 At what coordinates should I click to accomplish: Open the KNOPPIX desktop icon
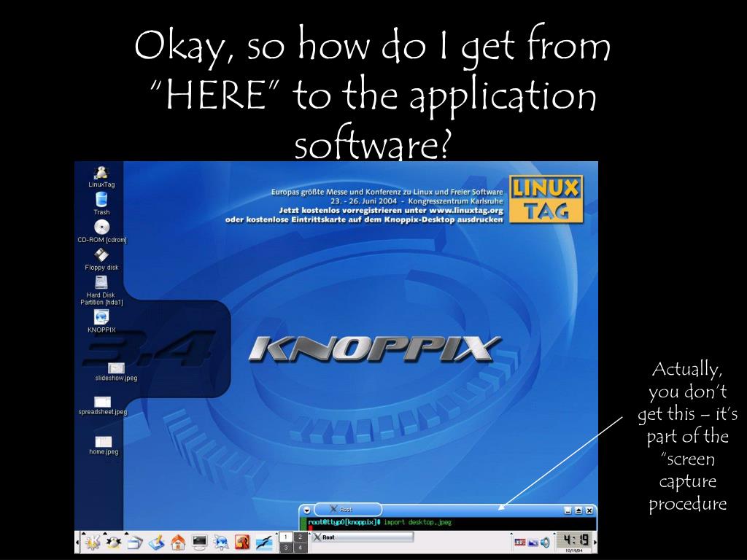[x=101, y=321]
